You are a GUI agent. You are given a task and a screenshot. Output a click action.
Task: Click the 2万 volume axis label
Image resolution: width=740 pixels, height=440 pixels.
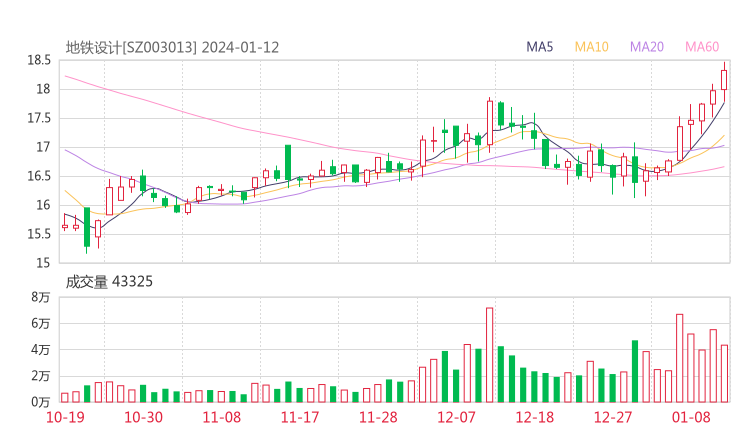click(41, 376)
